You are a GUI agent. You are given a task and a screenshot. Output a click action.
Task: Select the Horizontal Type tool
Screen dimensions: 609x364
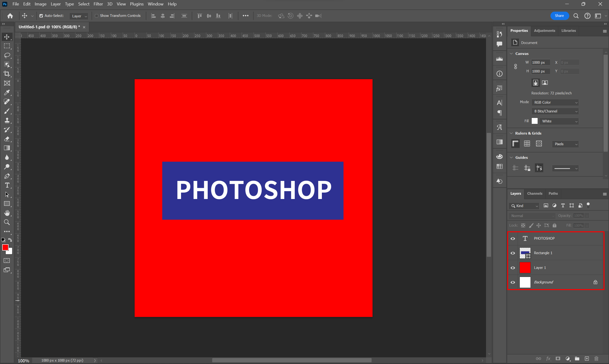point(7,185)
